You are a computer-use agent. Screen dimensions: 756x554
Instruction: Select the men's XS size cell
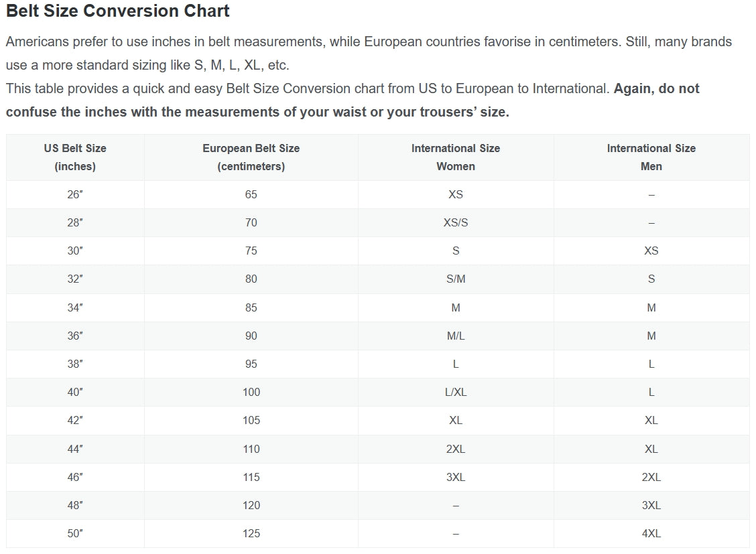click(x=651, y=251)
